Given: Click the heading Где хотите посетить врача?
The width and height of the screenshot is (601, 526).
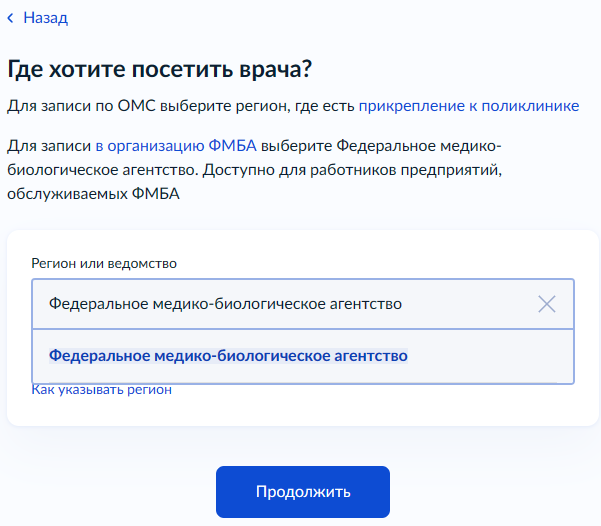Looking at the screenshot, I should point(159,70).
